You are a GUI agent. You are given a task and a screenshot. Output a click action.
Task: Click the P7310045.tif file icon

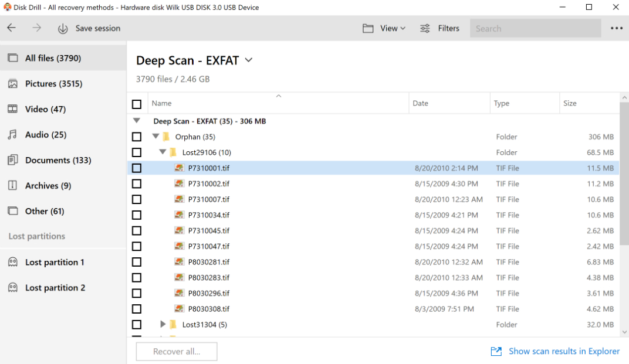pyautogui.click(x=180, y=230)
